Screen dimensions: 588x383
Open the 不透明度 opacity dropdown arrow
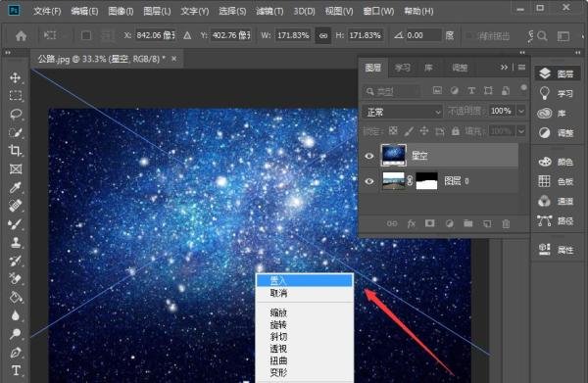pos(521,111)
